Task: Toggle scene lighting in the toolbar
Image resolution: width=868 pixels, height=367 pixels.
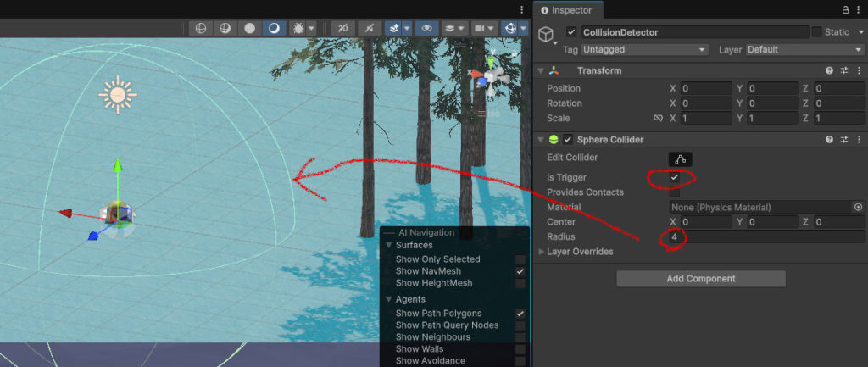Action: tap(368, 28)
